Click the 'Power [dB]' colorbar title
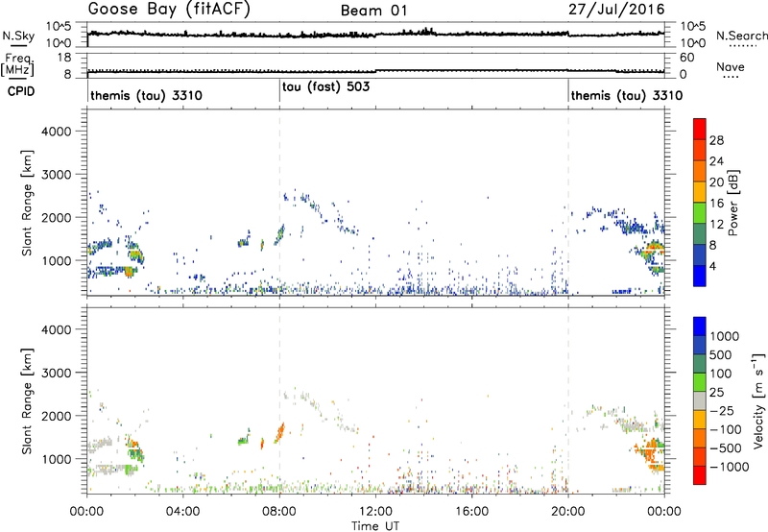The image size is (768, 532). point(732,203)
